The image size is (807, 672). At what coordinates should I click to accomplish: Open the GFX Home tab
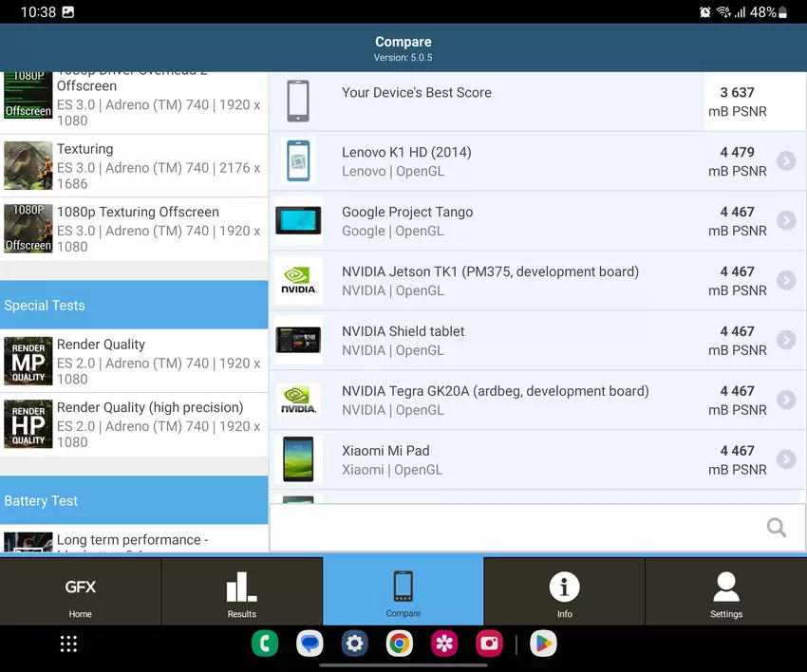tap(80, 592)
